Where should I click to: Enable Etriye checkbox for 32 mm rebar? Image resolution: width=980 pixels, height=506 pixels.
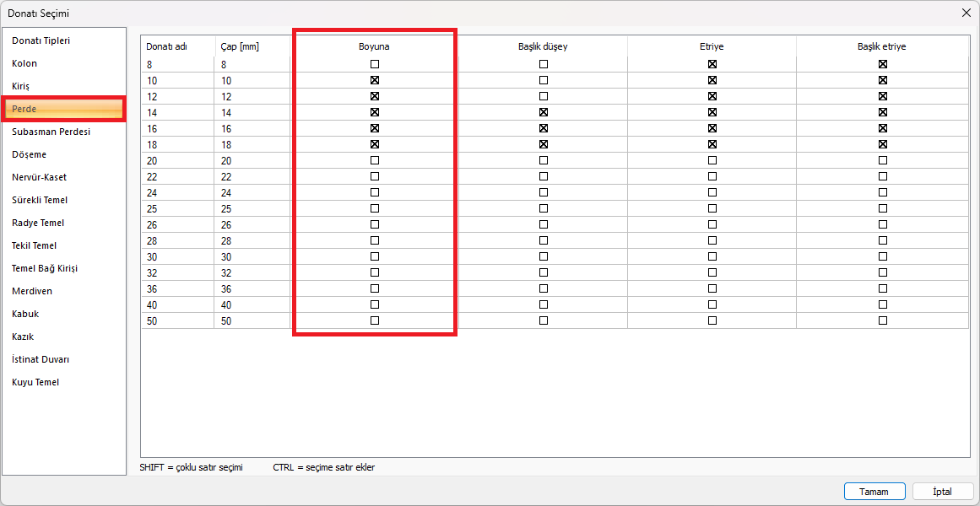(x=712, y=272)
